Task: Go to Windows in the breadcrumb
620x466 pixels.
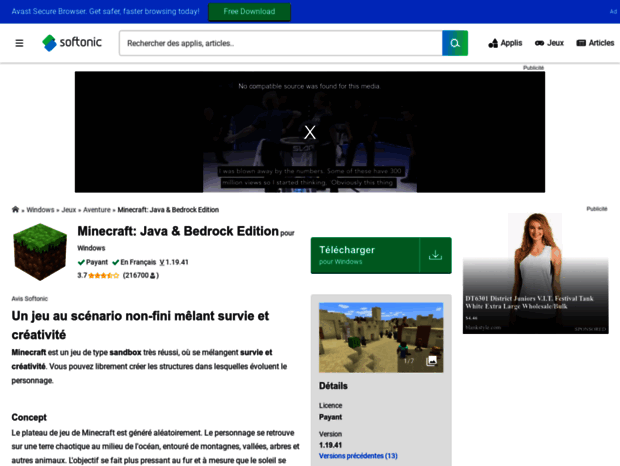Action: pos(40,210)
